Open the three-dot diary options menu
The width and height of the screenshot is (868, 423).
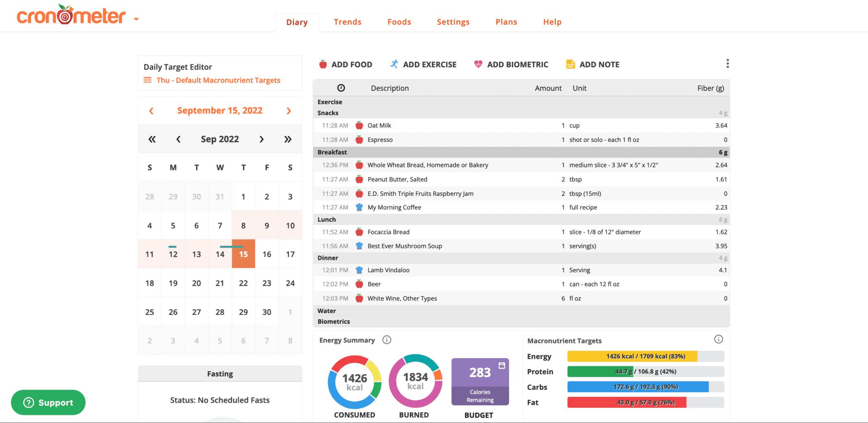727,64
